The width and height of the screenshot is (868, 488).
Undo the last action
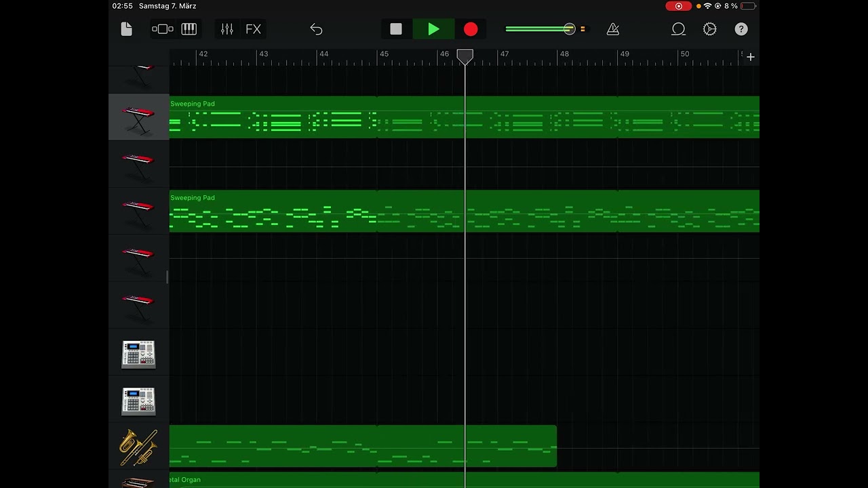(x=316, y=29)
